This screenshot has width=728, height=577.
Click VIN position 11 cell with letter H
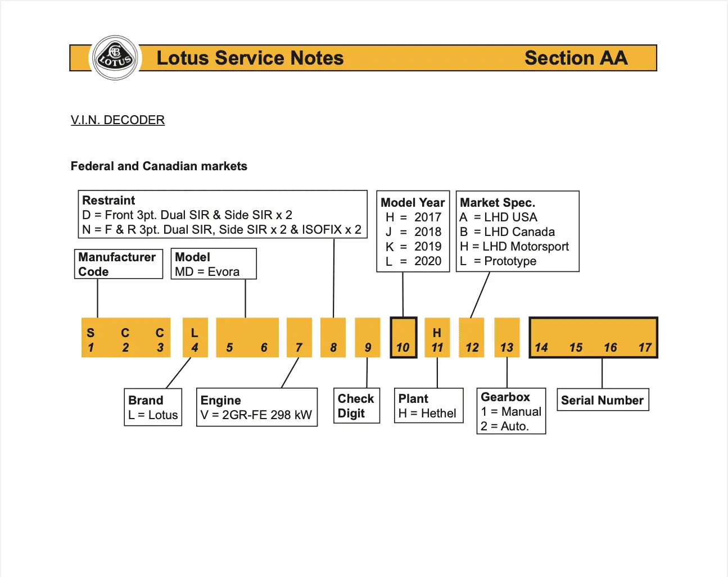tap(437, 338)
